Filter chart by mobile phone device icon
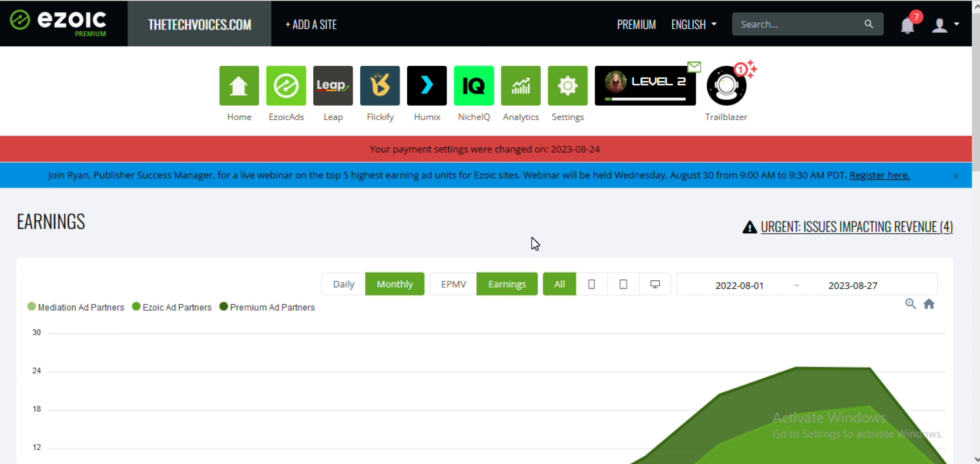Viewport: 980px width, 464px height. (592, 284)
